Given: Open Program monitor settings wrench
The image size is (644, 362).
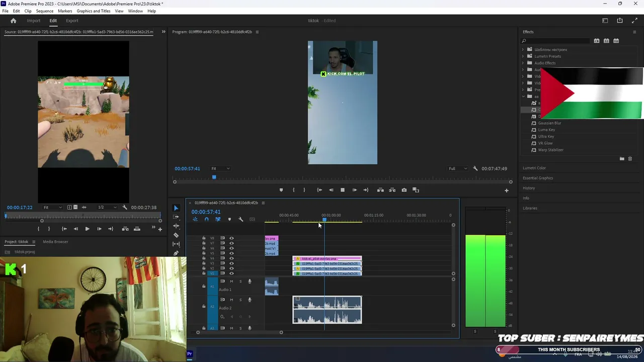Looking at the screenshot, I should click(475, 168).
